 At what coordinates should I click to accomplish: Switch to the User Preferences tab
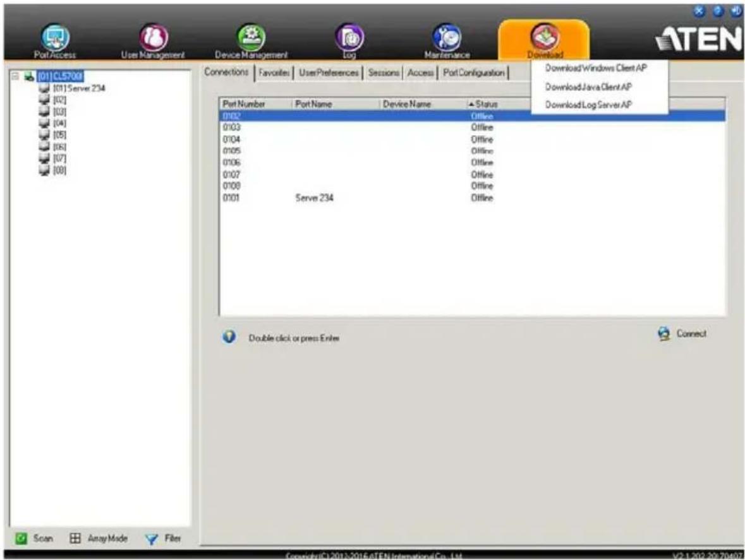pyautogui.click(x=329, y=73)
